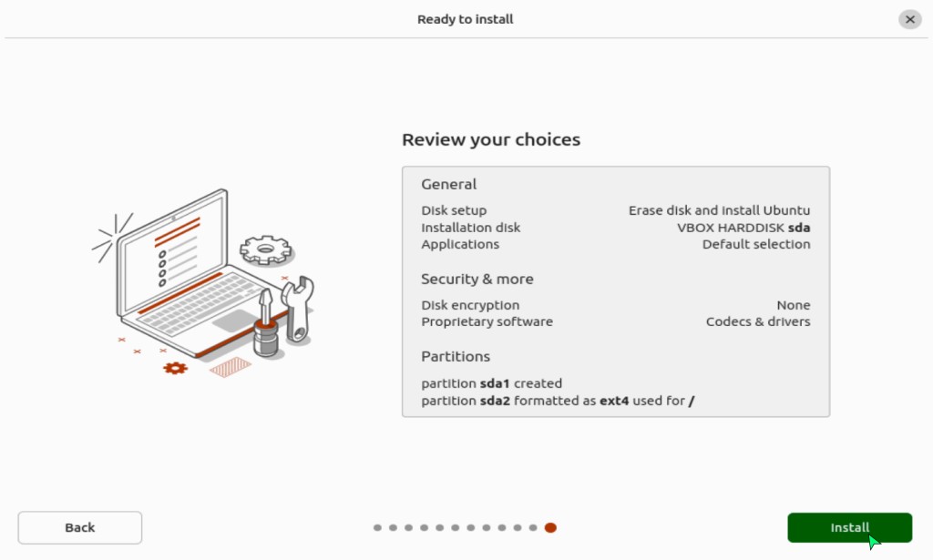Image resolution: width=933 pixels, height=560 pixels.
Task: Click the laptop screen in the illustration
Action: click(x=173, y=252)
